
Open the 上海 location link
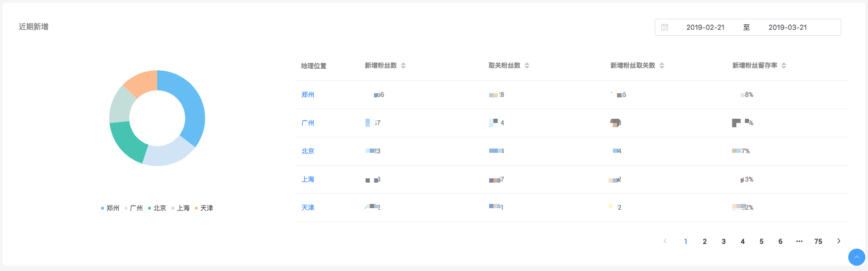(x=307, y=179)
